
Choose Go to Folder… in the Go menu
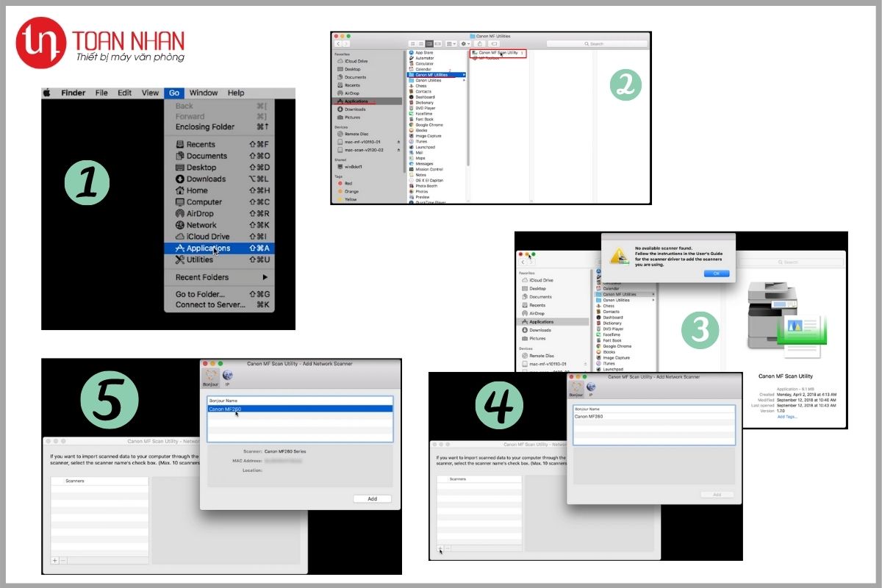(x=219, y=294)
